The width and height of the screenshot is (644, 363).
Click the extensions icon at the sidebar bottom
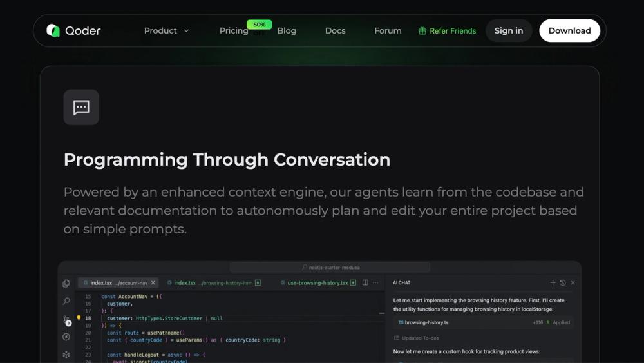click(66, 355)
